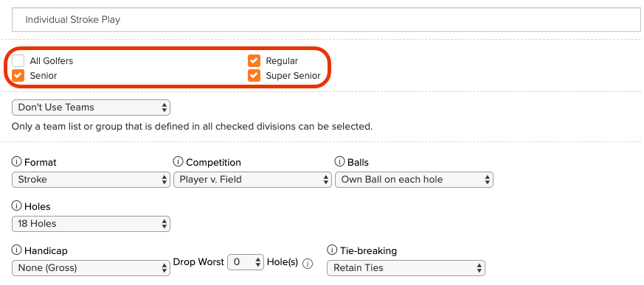Uncheck the Senior division checkbox
Screen dimensions: 644x285
coord(18,75)
